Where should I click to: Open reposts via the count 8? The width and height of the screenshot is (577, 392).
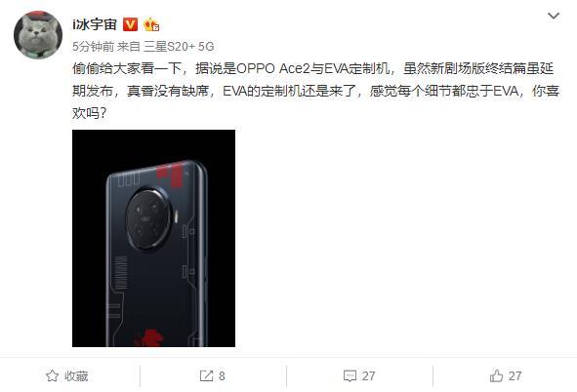coord(222,375)
